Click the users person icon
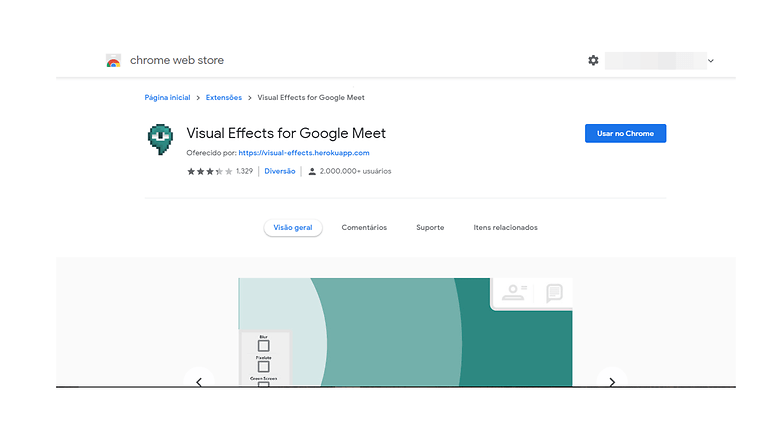The height and width of the screenshot is (440, 782). [x=312, y=172]
